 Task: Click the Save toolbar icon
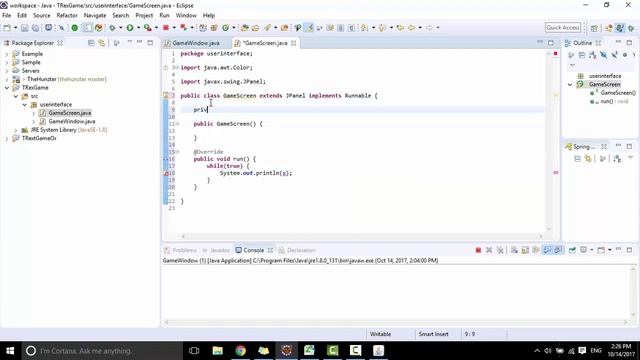[x=24, y=28]
